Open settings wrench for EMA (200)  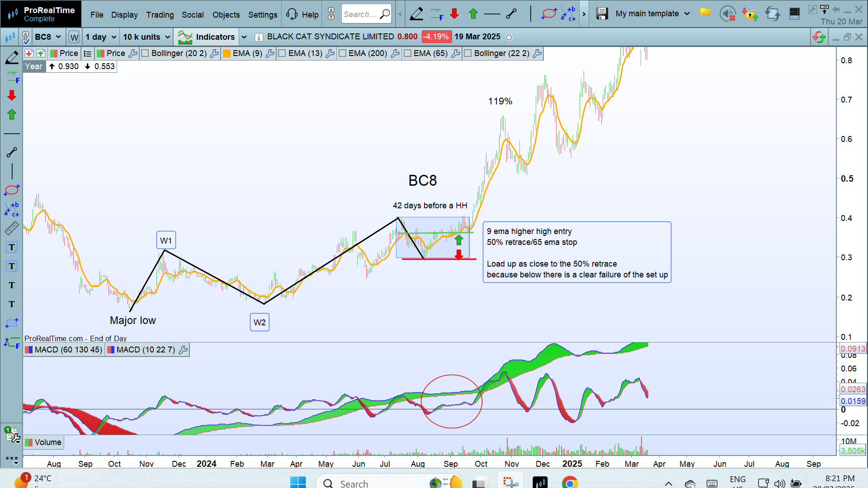395,53
